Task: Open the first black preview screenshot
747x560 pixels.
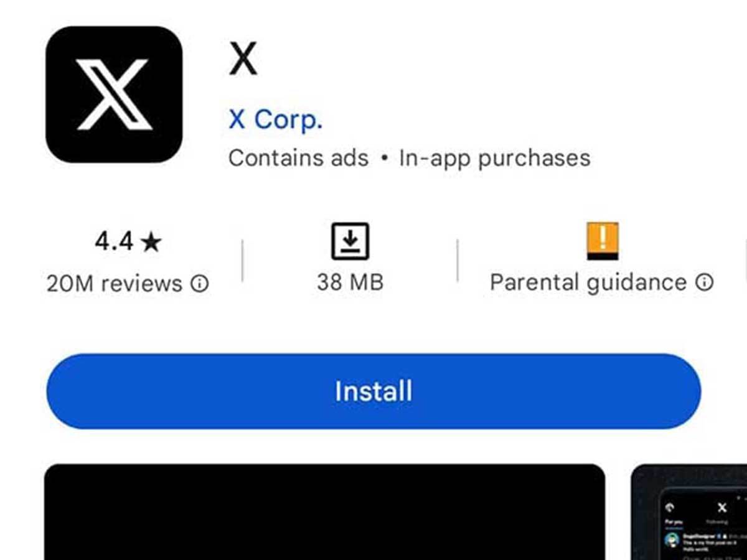Action: (x=324, y=512)
